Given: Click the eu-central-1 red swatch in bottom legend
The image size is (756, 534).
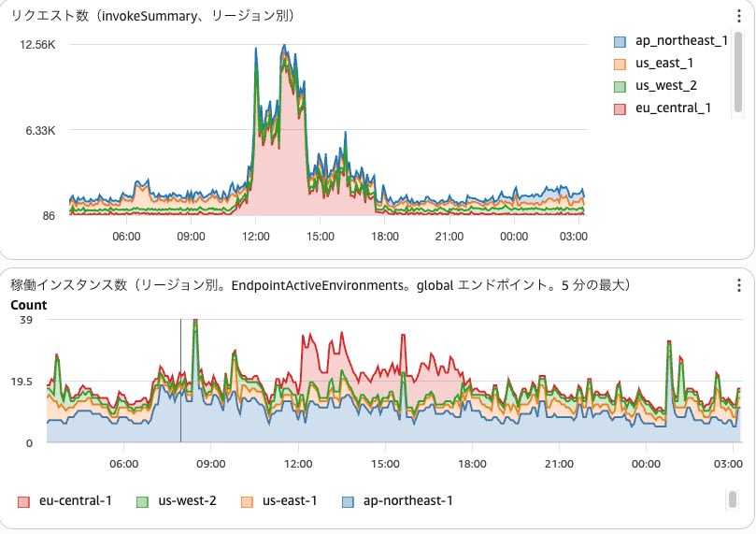Looking at the screenshot, I should click(x=23, y=501).
